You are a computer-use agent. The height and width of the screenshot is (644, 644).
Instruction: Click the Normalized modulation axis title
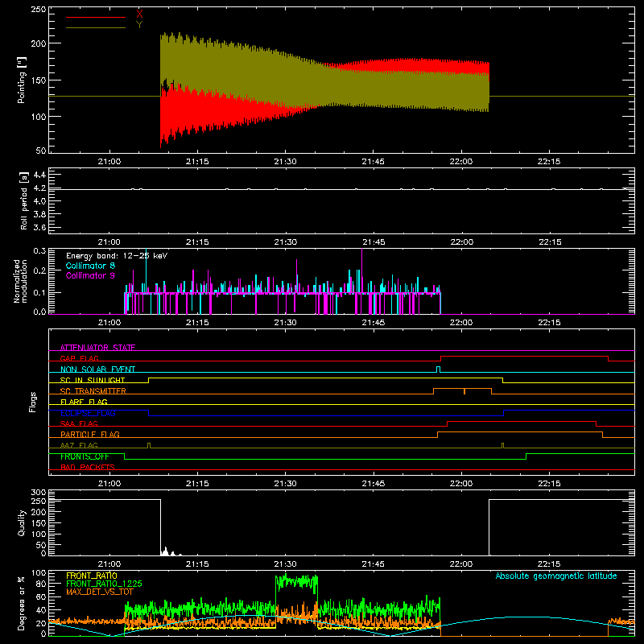point(20,281)
